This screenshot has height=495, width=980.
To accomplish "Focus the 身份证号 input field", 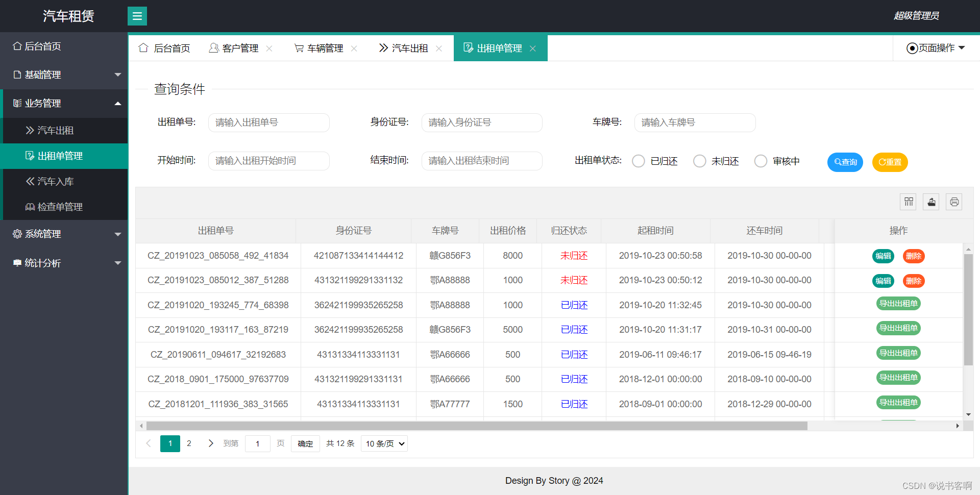I will (x=482, y=122).
